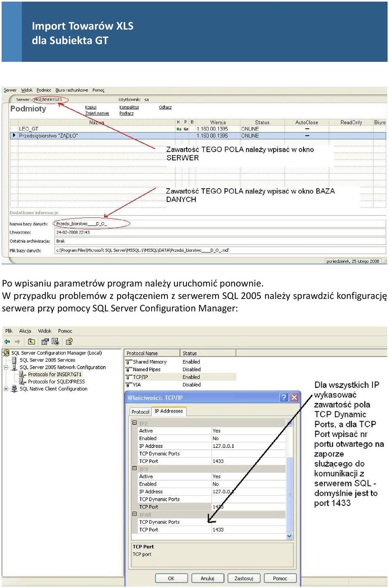This screenshot has height=588, width=389.
Task: Click the SQL Server 2005 Services server icon
Action: point(14,360)
